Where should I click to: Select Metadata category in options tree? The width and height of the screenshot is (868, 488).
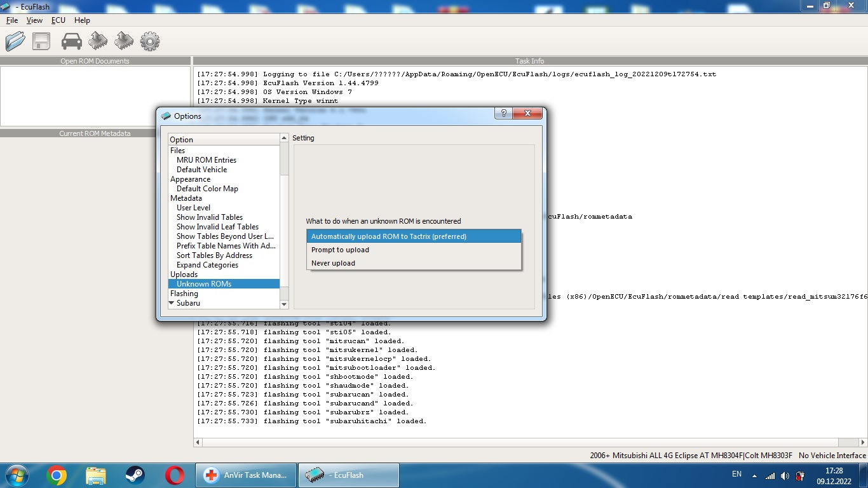[186, 198]
